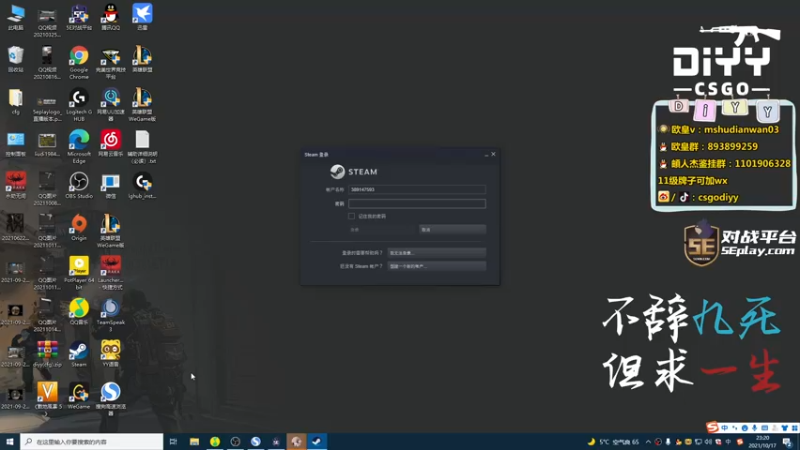This screenshot has height=450, width=800.
Task: Select the Control Panel desktop icon
Action: coord(15,143)
